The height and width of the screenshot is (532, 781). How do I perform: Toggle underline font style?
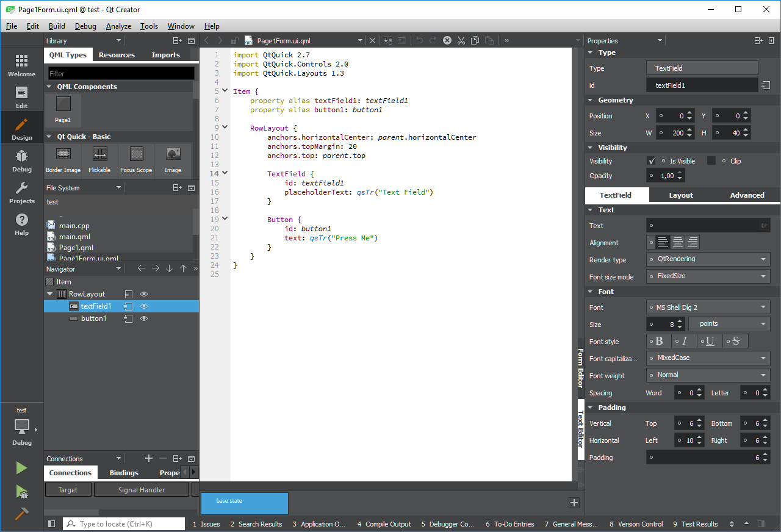pos(710,341)
